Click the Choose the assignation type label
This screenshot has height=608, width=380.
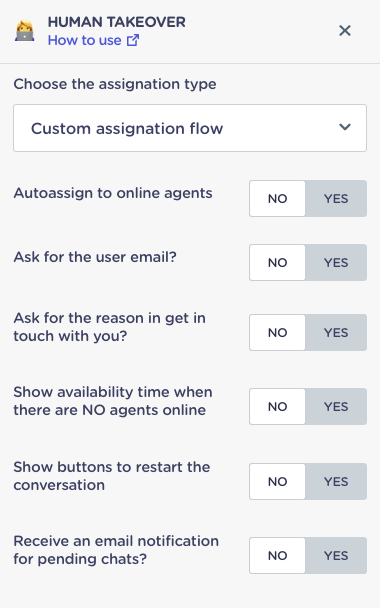tap(115, 84)
